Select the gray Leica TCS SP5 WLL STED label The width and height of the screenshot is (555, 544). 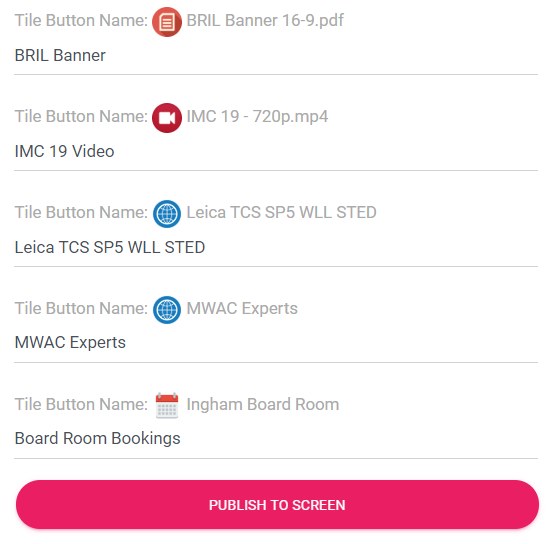pos(281,212)
